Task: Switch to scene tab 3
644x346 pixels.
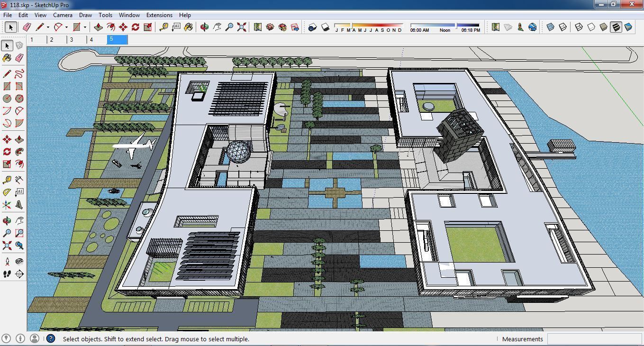Action: coord(77,40)
